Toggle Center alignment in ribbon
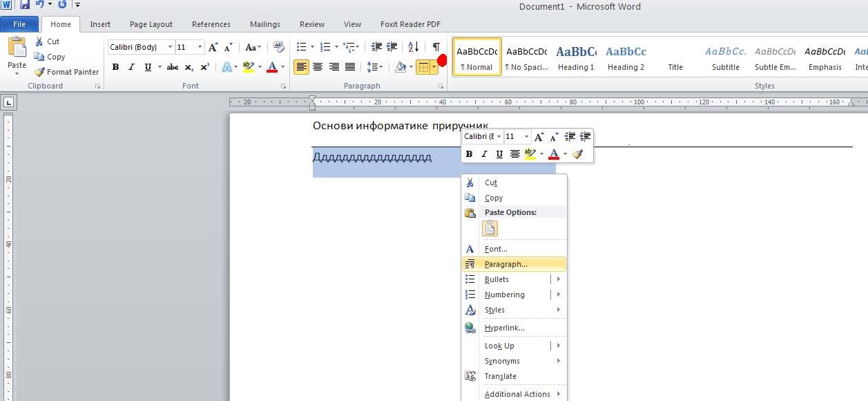Viewport: 868px width, 401px height. (318, 67)
